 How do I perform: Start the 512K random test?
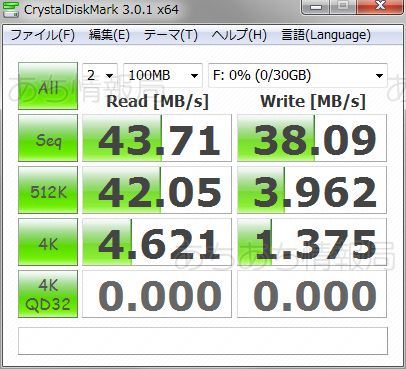(48, 190)
